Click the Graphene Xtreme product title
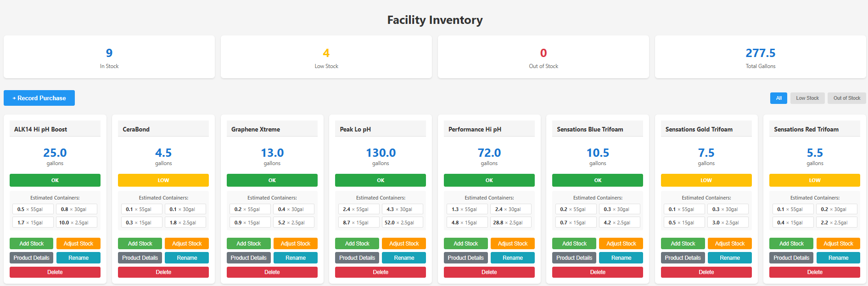The image size is (868, 286). 256,129
